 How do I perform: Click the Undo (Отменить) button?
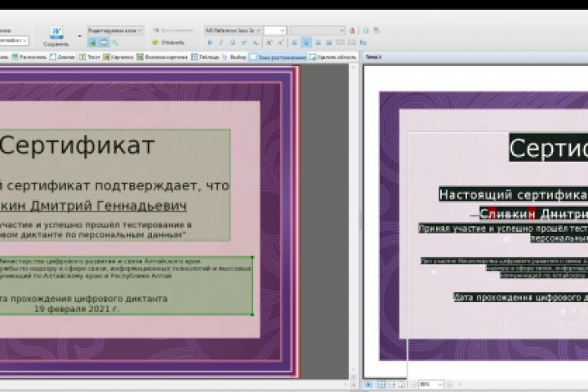(168, 42)
